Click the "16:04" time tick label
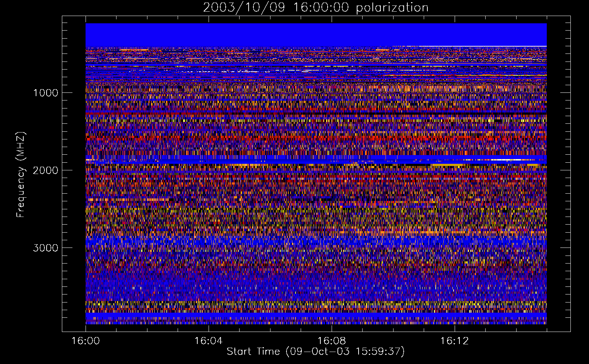 click(209, 341)
